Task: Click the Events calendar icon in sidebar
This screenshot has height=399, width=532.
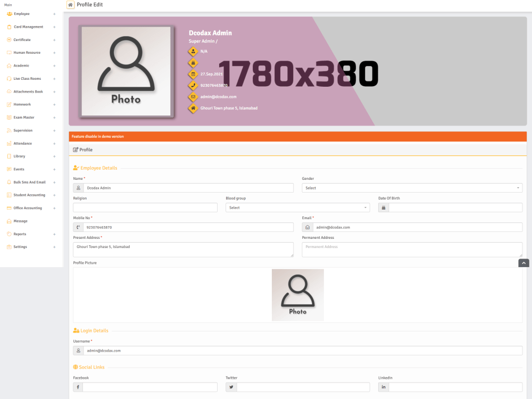Action: [9, 169]
